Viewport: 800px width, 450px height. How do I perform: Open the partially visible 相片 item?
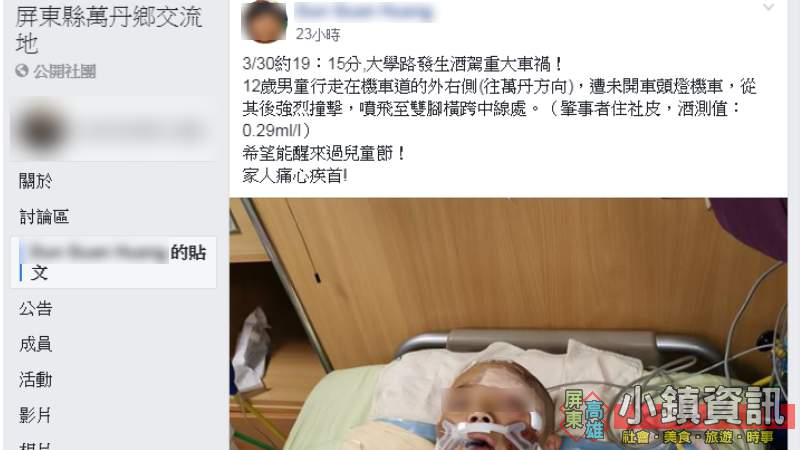[x=35, y=445]
